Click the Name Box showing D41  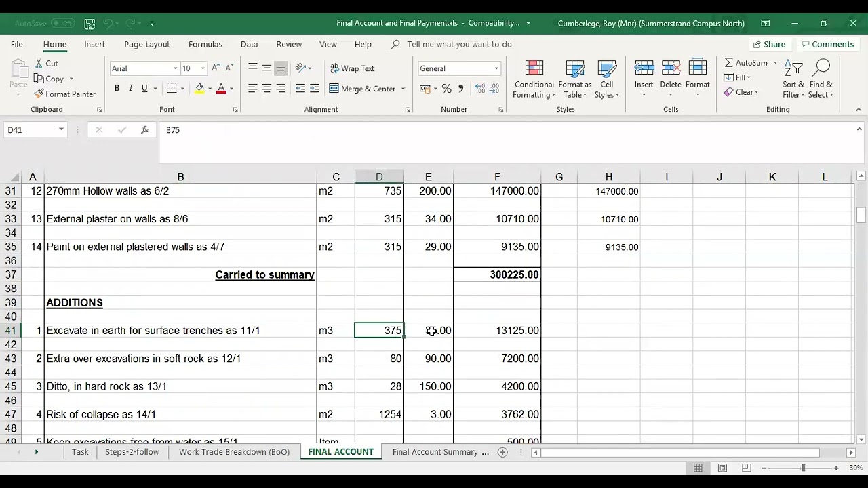[x=35, y=129]
